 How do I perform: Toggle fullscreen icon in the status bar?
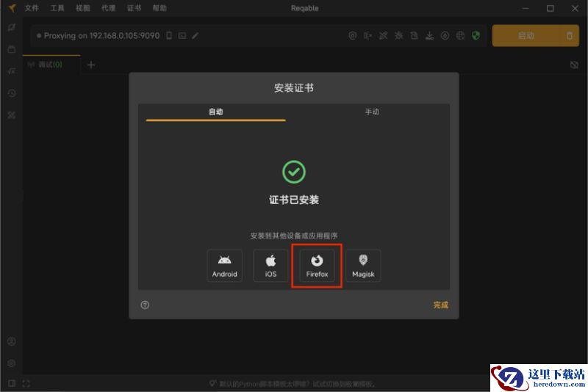coord(26,383)
